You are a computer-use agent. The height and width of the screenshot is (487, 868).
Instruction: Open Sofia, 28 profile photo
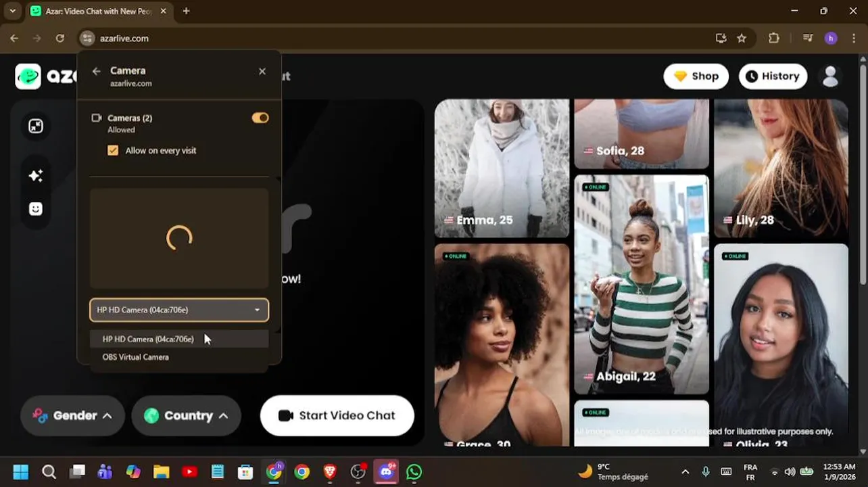pos(642,134)
